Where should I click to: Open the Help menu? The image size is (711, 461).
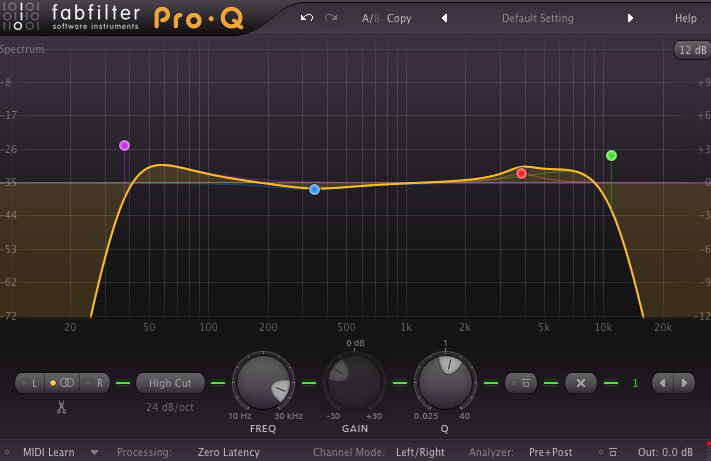click(685, 18)
